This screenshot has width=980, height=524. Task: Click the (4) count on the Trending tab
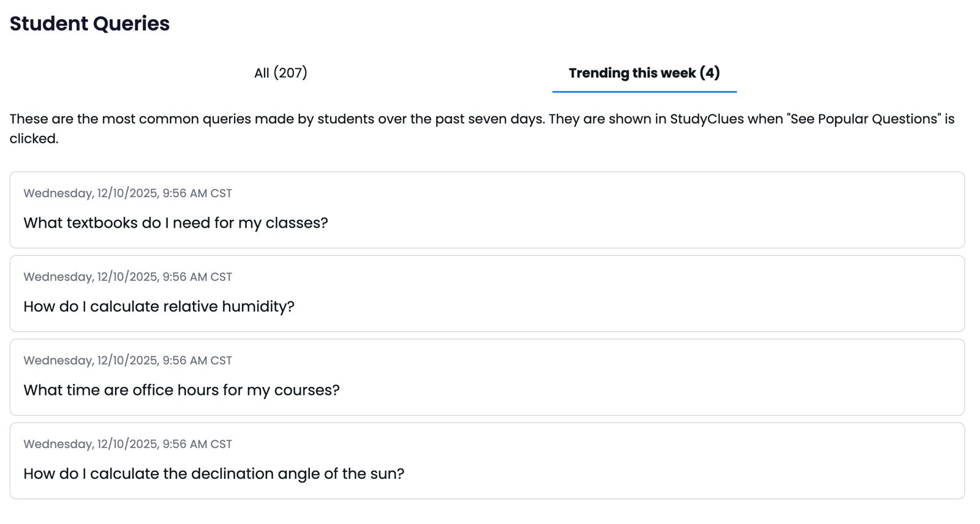pos(710,73)
